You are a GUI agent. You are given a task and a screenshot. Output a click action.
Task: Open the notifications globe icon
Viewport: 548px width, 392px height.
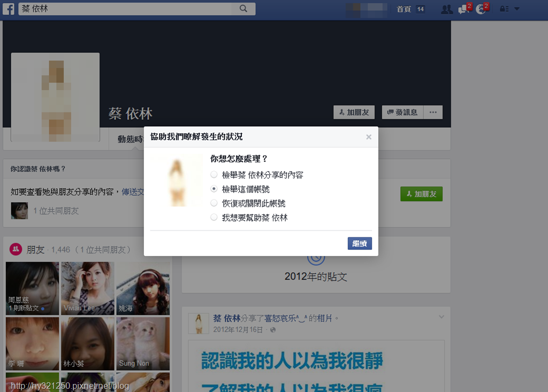pos(482,9)
